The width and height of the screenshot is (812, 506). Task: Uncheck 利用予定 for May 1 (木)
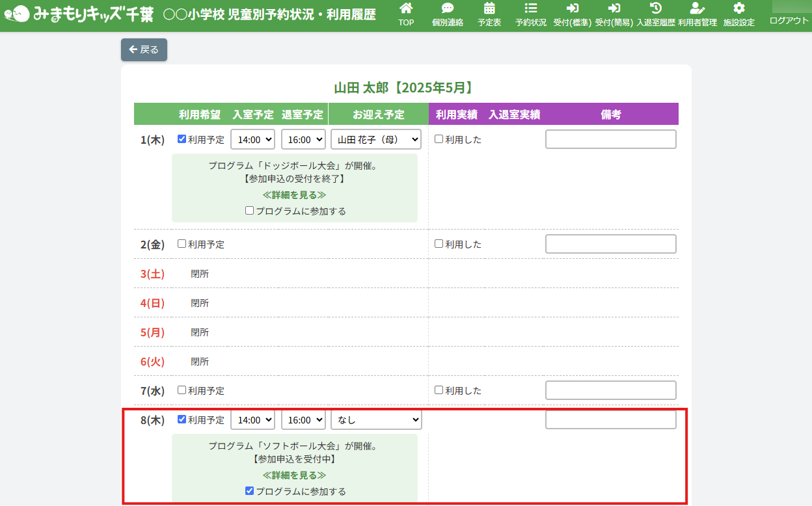click(x=182, y=139)
